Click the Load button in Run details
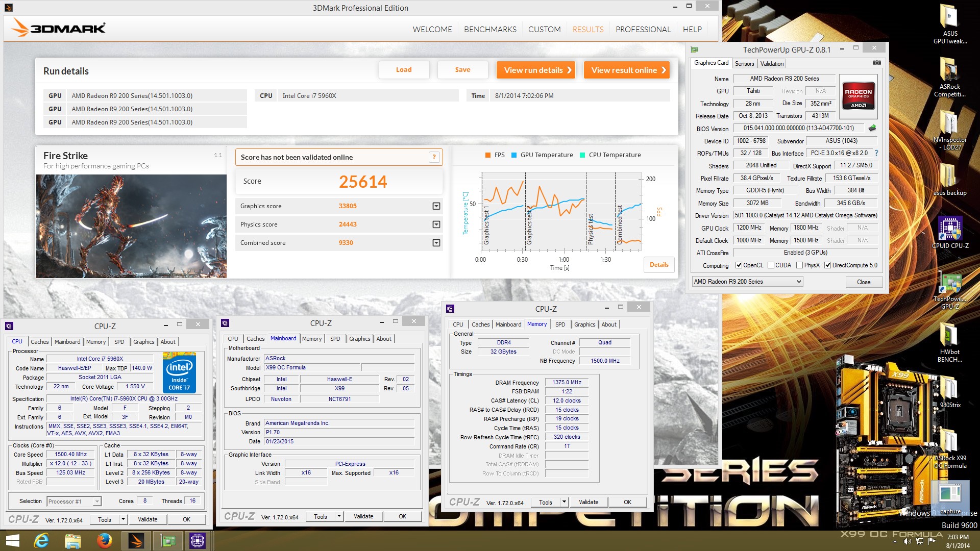980x551 pixels. tap(404, 70)
